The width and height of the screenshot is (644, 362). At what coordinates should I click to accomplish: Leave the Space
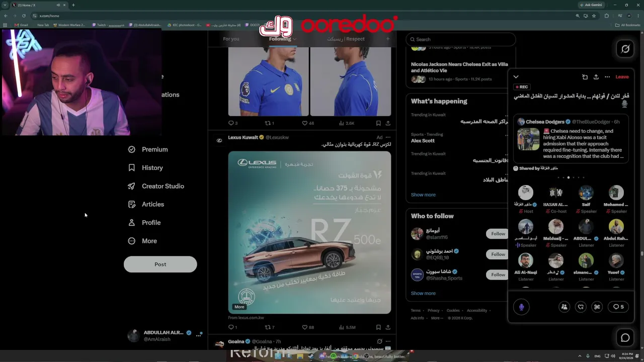coord(622,77)
